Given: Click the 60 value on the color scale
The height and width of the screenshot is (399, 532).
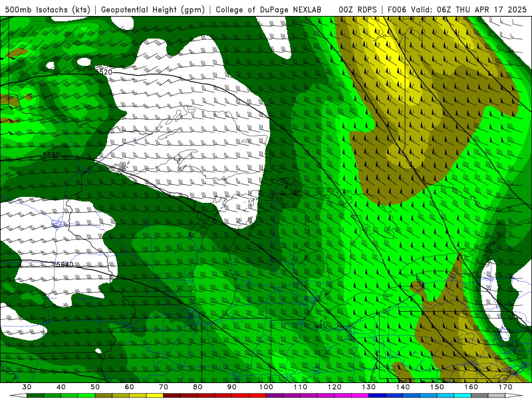Looking at the screenshot, I should pyautogui.click(x=129, y=387).
